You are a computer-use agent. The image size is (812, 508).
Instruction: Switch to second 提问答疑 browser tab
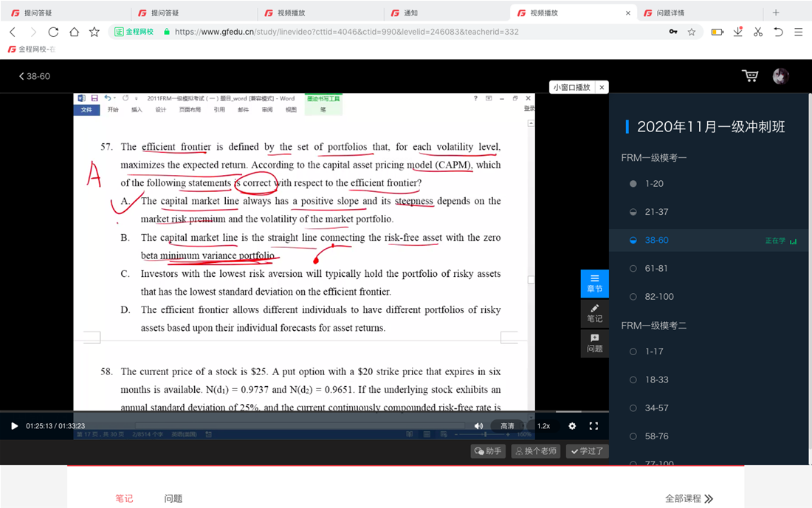(192, 13)
